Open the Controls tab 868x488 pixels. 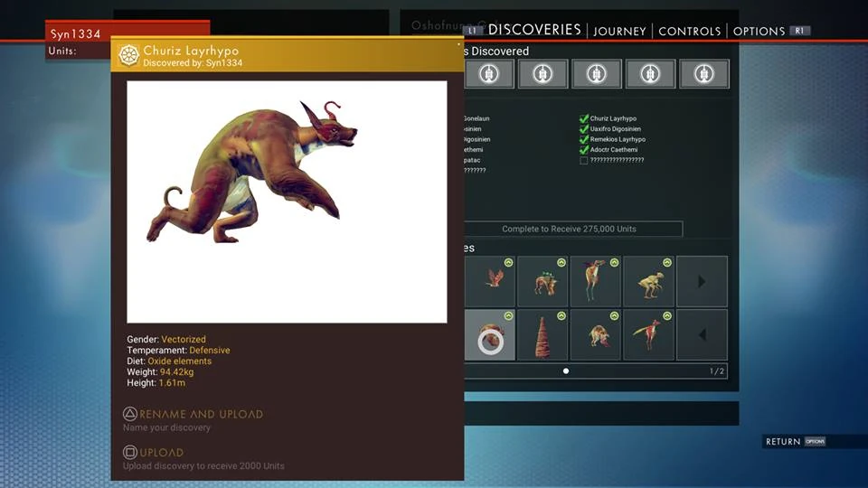(x=690, y=32)
